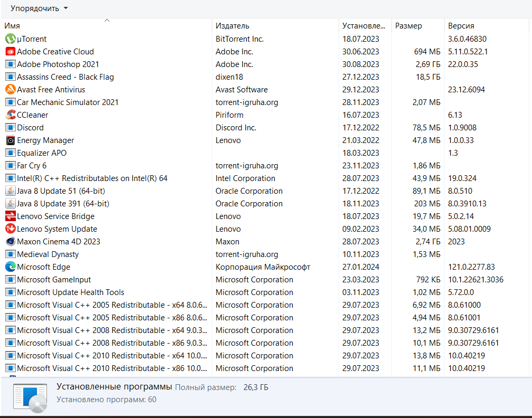Select the Discord program name
The height and width of the screenshot is (418, 532).
(x=30, y=128)
